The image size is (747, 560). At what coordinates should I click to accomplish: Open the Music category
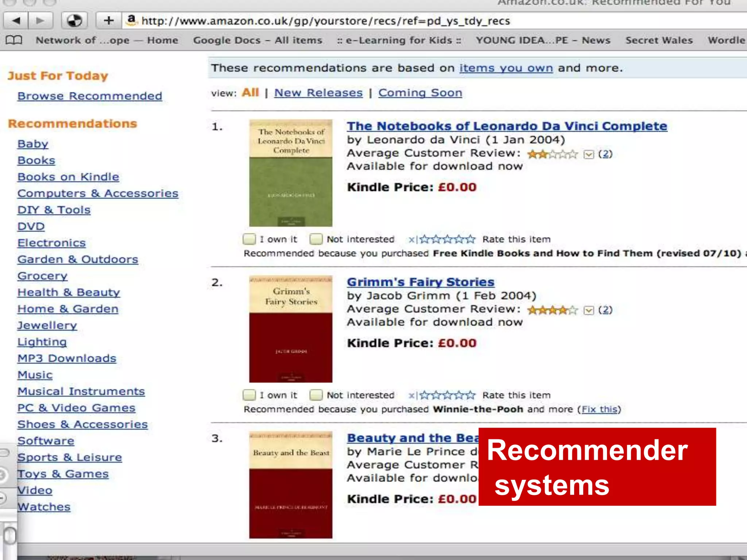35,375
